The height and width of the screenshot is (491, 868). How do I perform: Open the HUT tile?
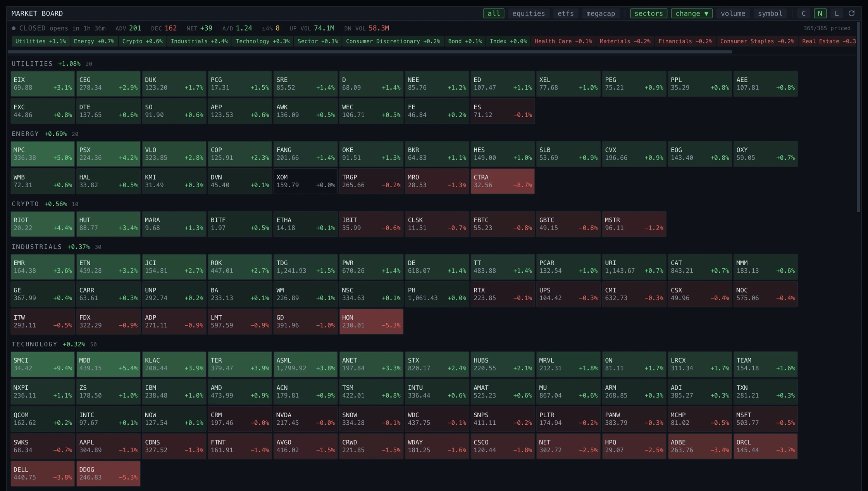[108, 224]
